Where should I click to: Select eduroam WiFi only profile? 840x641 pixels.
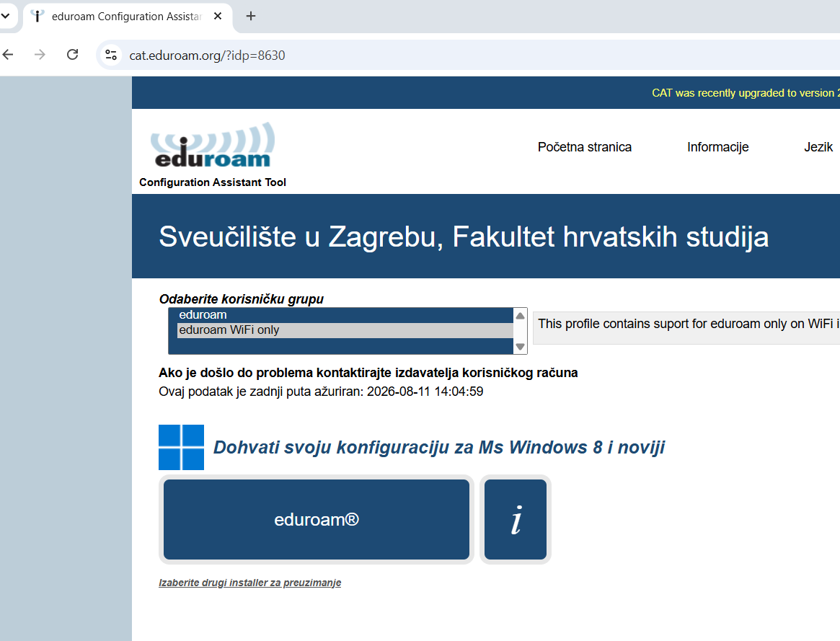345,330
